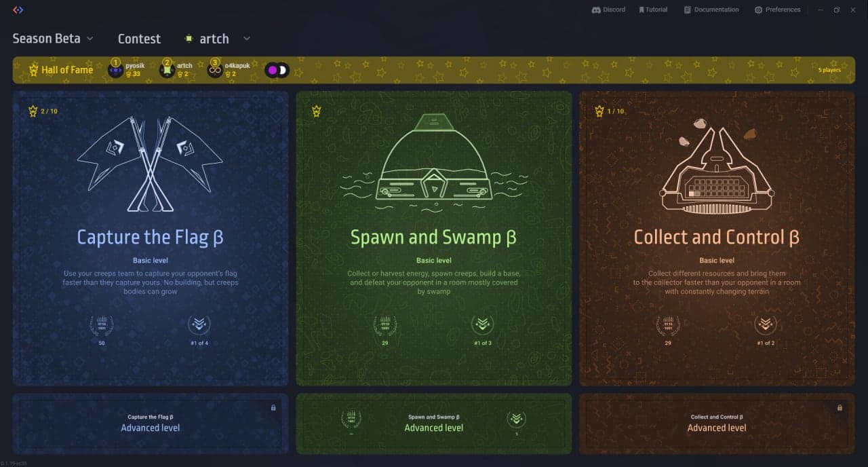Image resolution: width=868 pixels, height=467 pixels.
Task: Open the Tutorial from the top bar
Action: click(652, 10)
